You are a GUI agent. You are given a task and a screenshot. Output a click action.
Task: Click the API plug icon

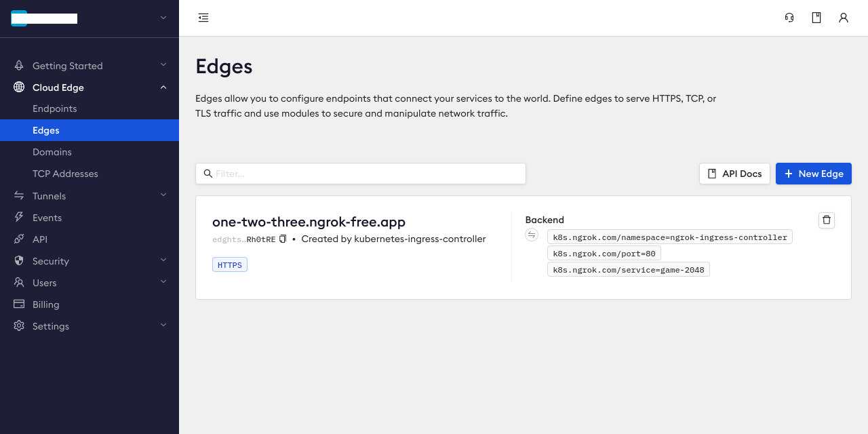(x=19, y=239)
